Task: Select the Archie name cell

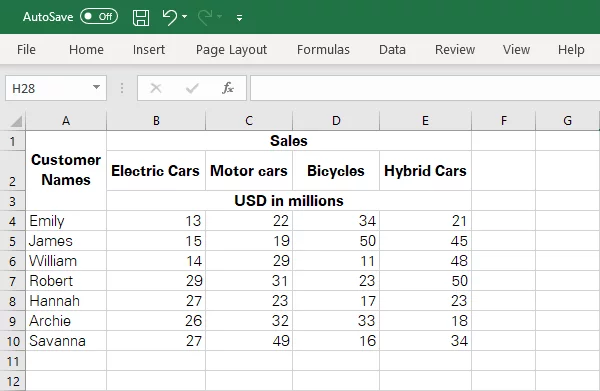Action: click(66, 321)
